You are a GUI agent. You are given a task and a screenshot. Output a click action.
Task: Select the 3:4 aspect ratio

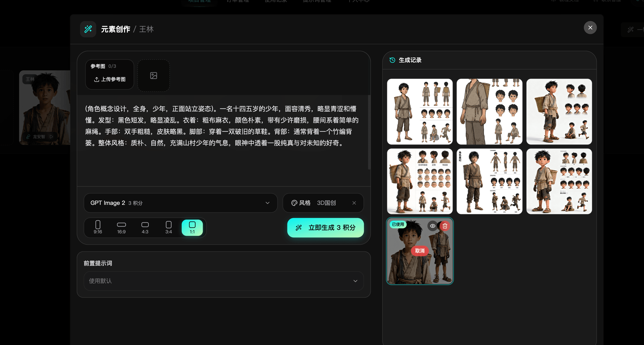click(168, 227)
